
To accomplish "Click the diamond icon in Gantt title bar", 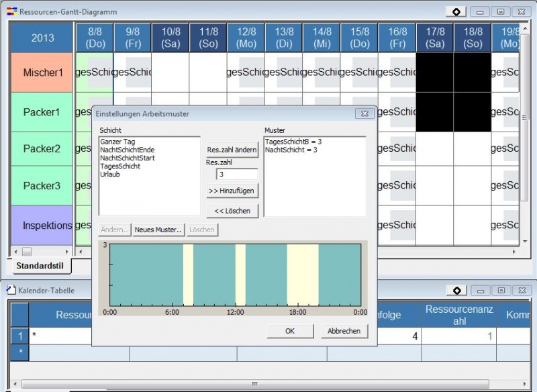I will tap(456, 11).
